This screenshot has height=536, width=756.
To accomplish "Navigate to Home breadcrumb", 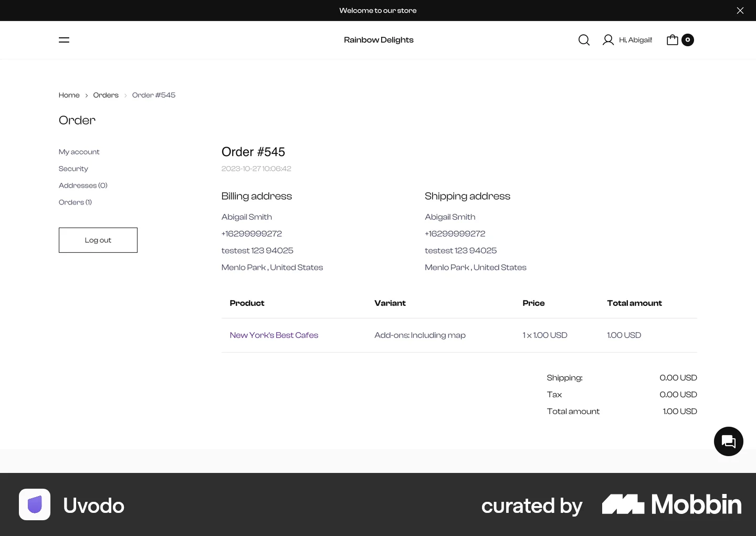I will [69, 95].
